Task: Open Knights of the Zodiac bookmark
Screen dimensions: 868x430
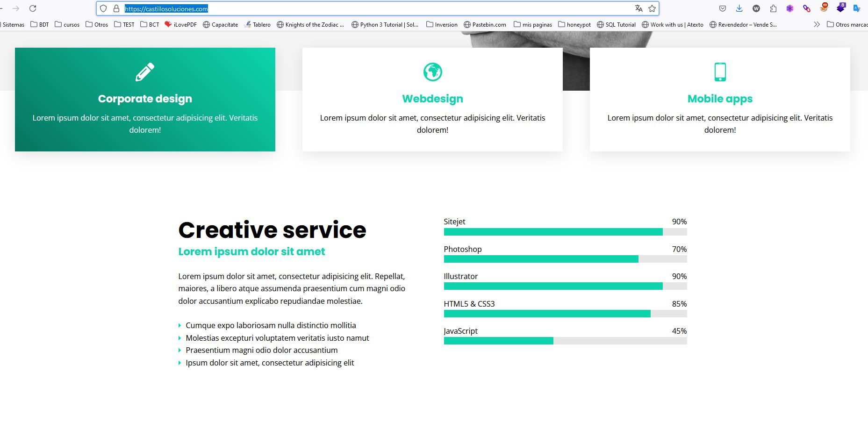Action: (x=310, y=24)
